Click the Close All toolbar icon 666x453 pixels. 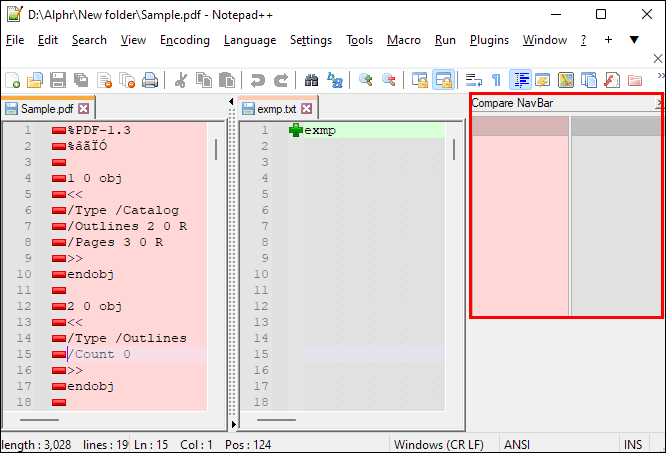click(127, 80)
